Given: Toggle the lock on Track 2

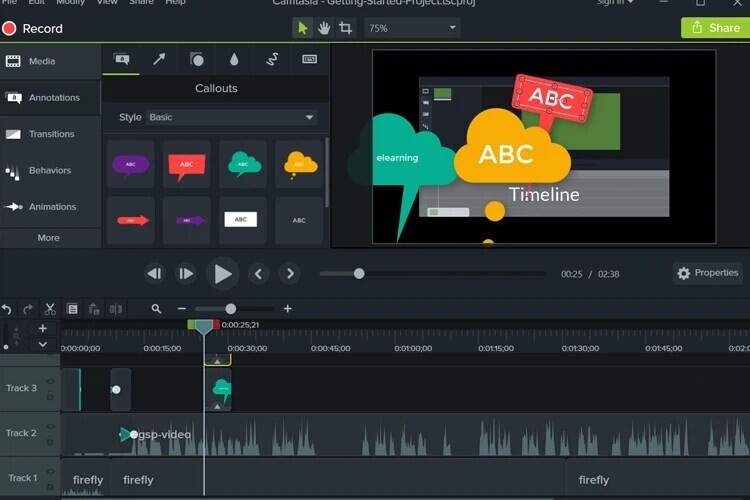Looking at the screenshot, I should 50,441.
